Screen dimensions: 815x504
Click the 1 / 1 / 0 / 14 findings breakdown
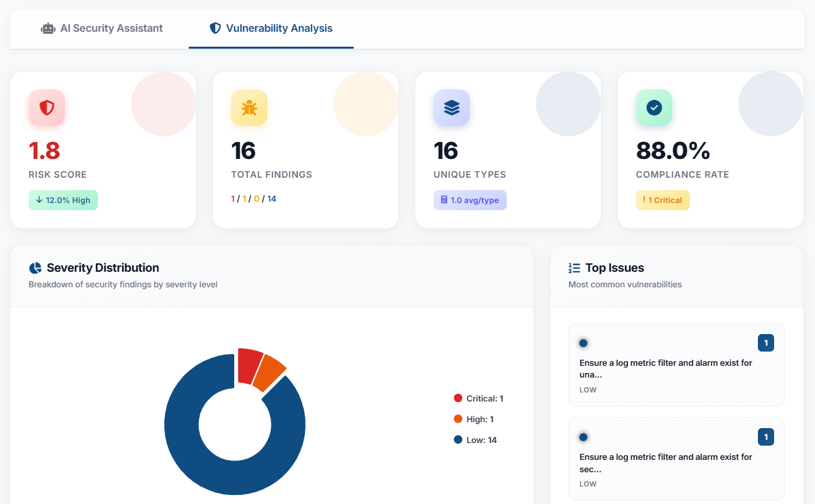[x=254, y=199]
